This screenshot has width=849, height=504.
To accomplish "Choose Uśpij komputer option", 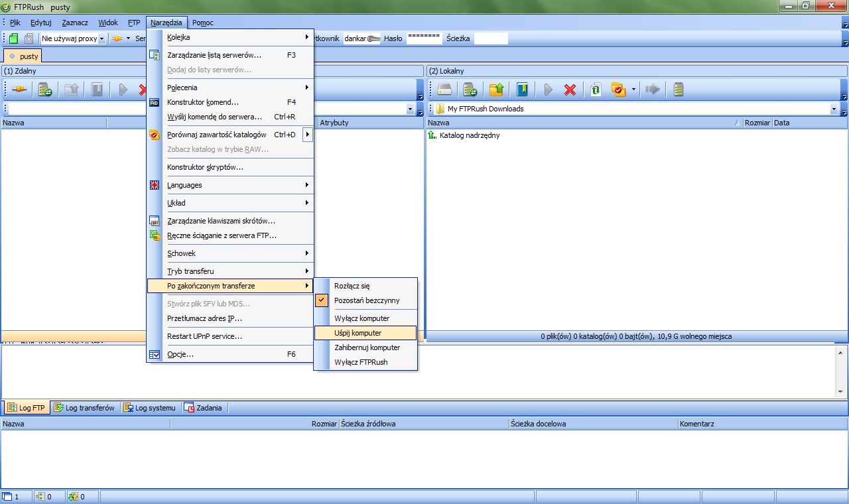I will pyautogui.click(x=365, y=333).
